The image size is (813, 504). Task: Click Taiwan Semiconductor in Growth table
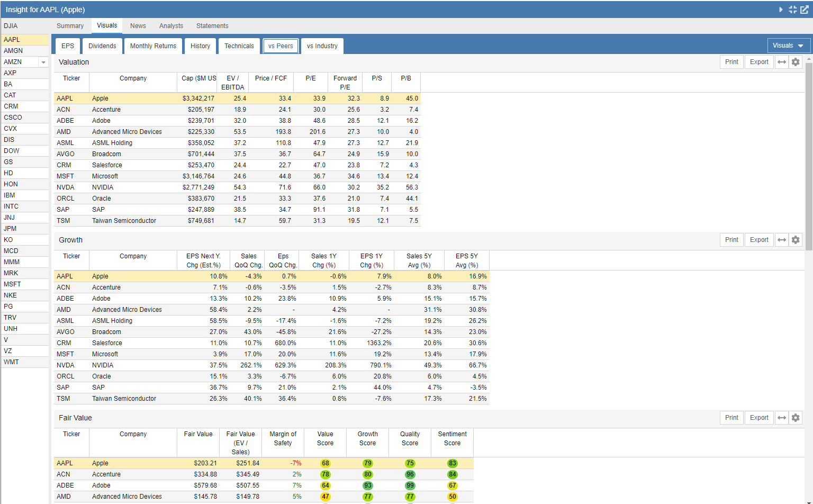click(x=124, y=399)
